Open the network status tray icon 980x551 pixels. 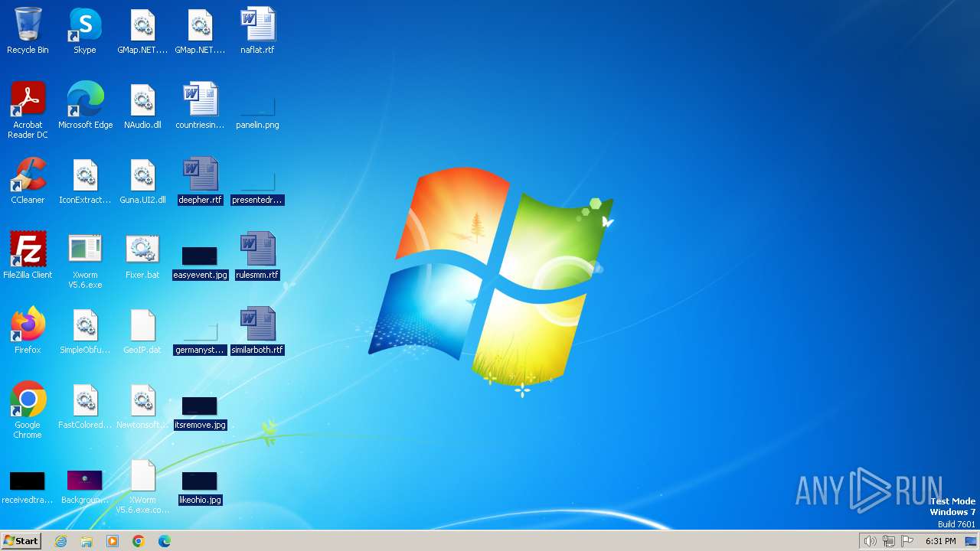tap(888, 541)
